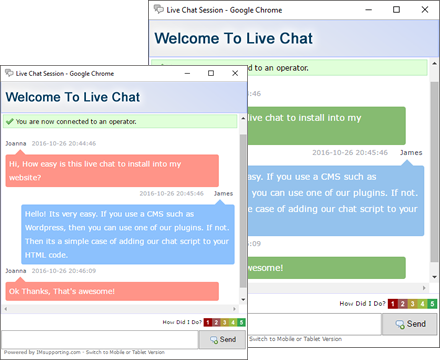The width and height of the screenshot is (440, 360).
Task: Rate operator 4 in back window
Action: click(x=422, y=304)
